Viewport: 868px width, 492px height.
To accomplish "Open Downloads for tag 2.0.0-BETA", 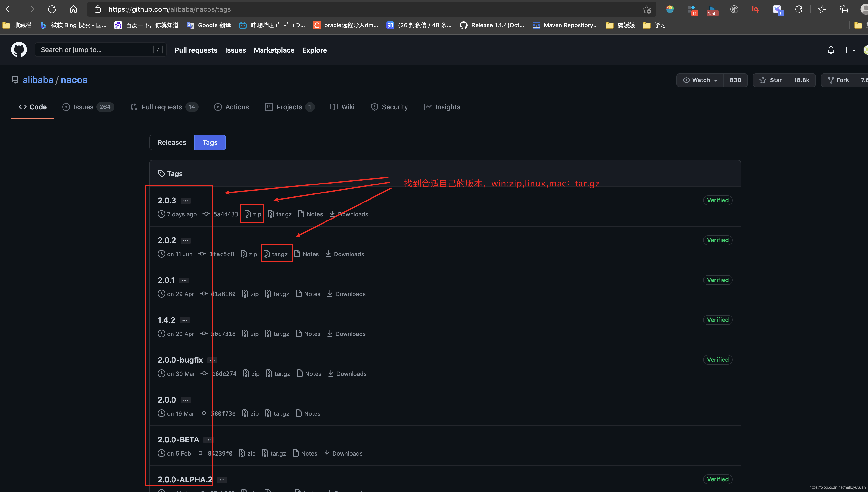I will pos(343,453).
